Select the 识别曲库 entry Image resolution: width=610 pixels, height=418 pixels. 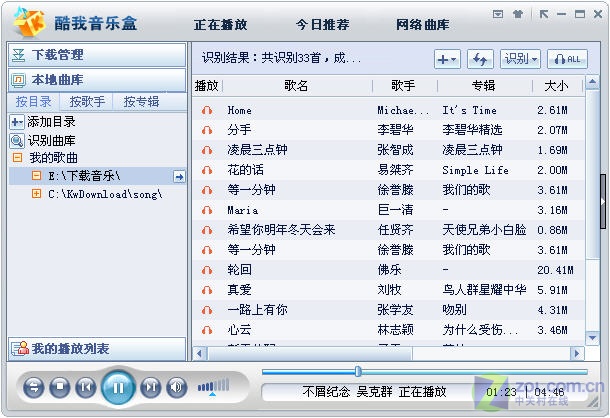click(51, 141)
